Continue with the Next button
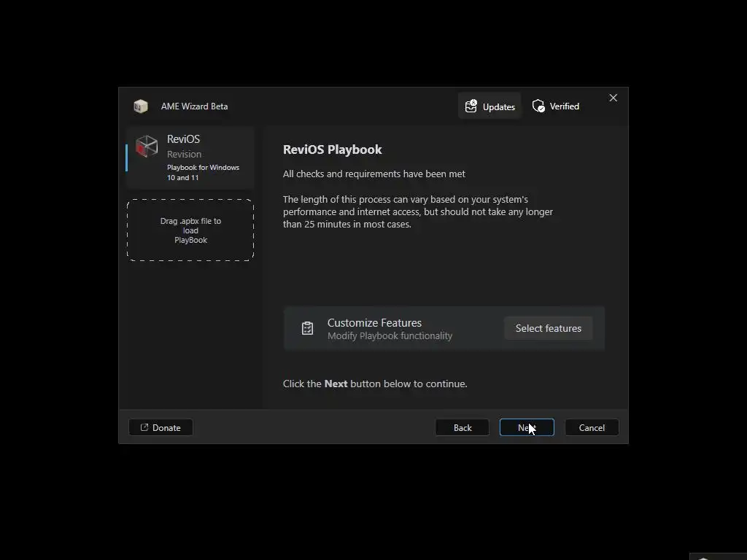This screenshot has height=560, width=747. click(x=527, y=427)
